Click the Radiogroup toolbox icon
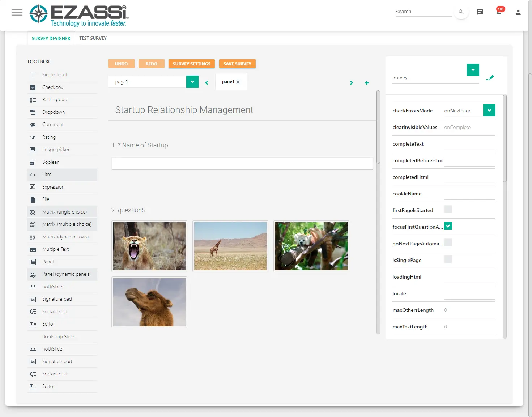 click(33, 100)
